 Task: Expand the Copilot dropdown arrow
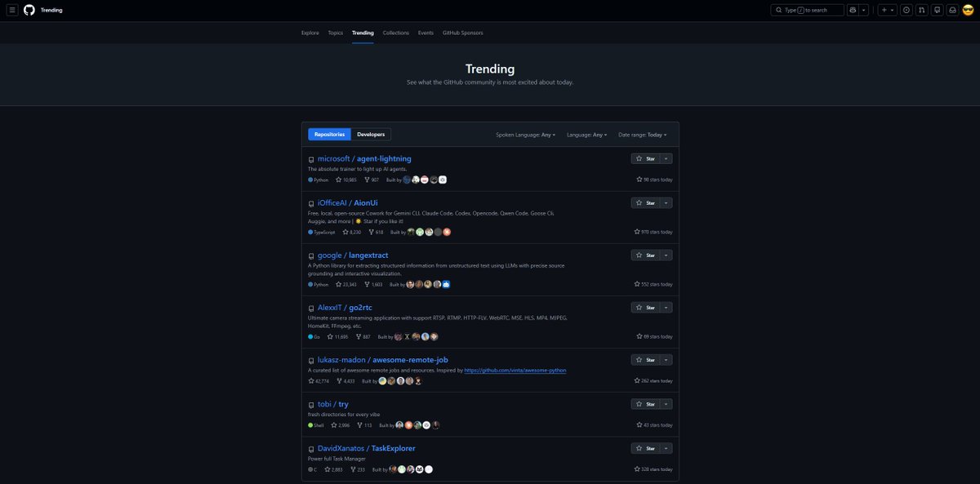point(864,10)
